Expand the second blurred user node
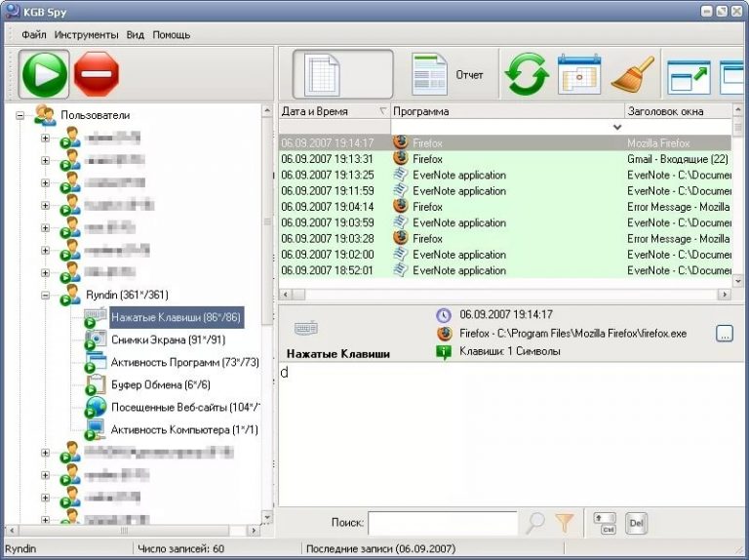Viewport: 749px width, 560px height. pos(46,160)
